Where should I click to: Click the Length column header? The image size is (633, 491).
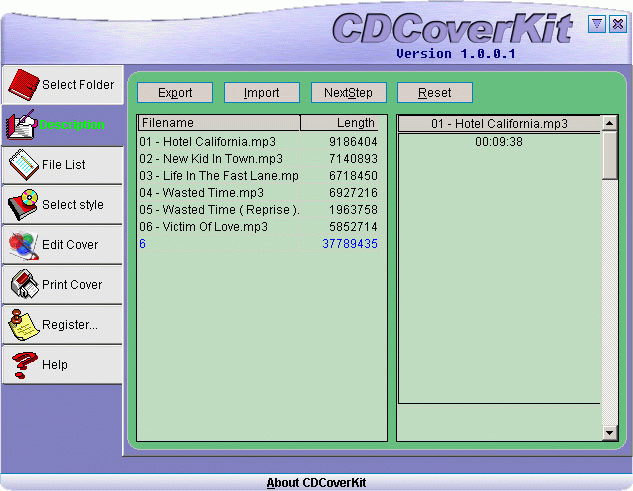click(x=339, y=123)
